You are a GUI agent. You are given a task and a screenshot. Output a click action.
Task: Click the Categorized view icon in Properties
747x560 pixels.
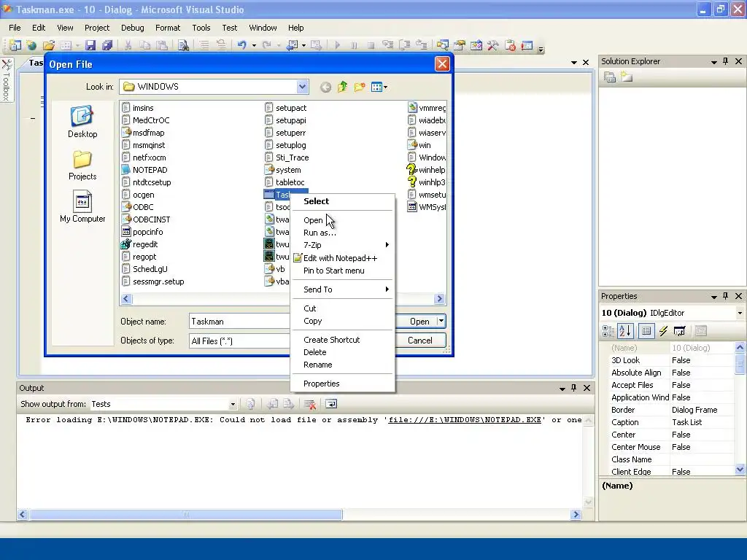(x=608, y=331)
